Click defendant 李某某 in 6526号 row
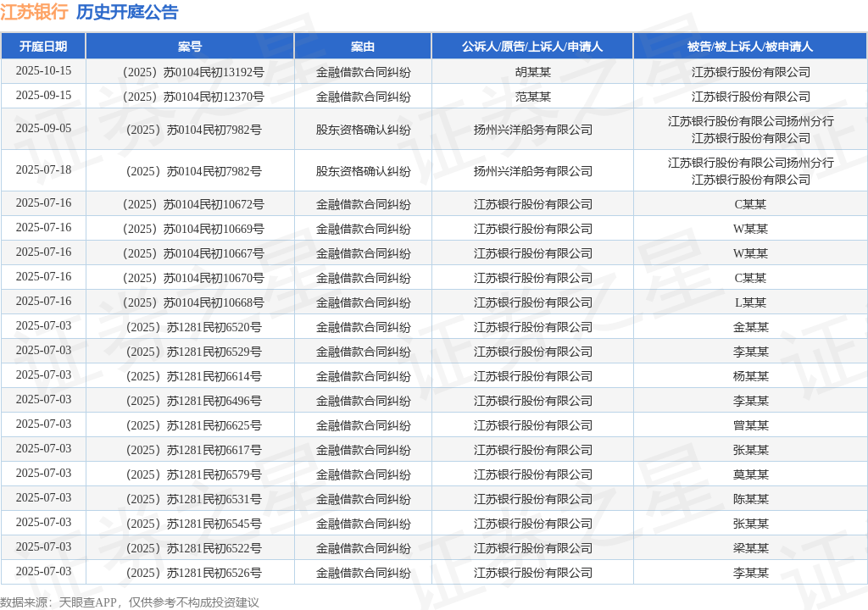The image size is (868, 610). click(x=751, y=573)
